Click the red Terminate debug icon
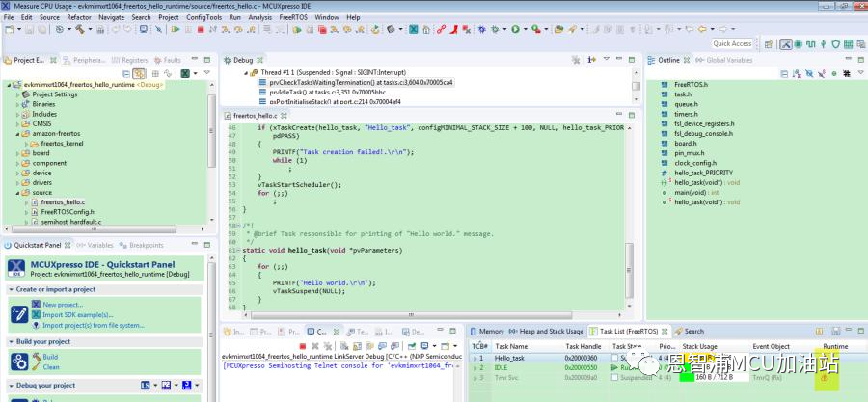The width and height of the screenshot is (868, 402). coord(199,30)
